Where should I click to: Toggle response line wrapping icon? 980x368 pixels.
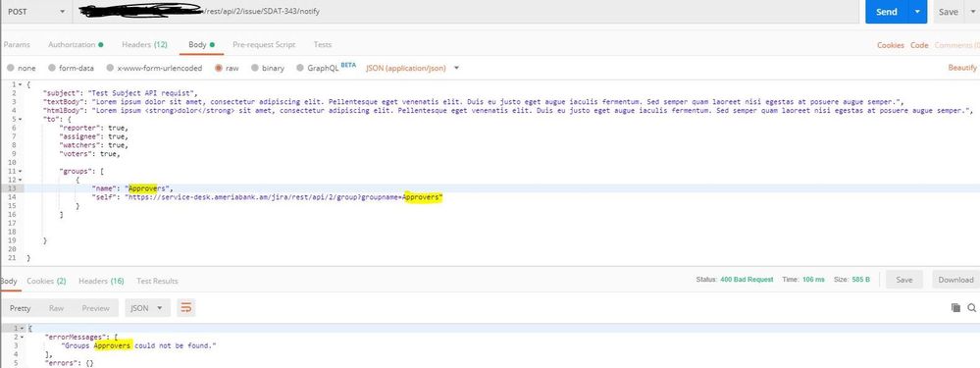click(186, 307)
